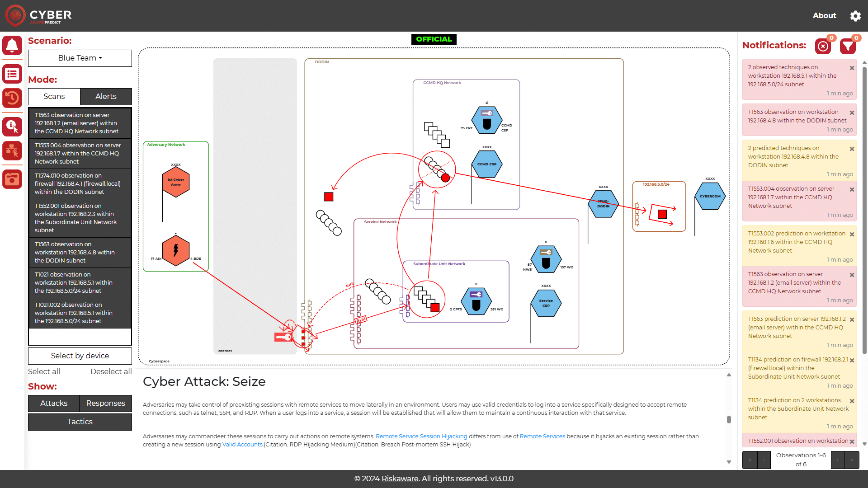Open the Blue Team scenario dropdown

tap(80, 58)
